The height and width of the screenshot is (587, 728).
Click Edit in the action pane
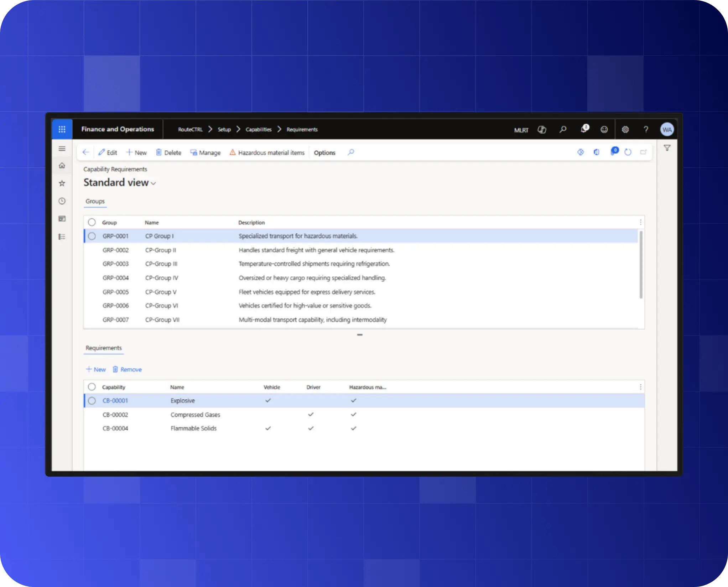(108, 153)
